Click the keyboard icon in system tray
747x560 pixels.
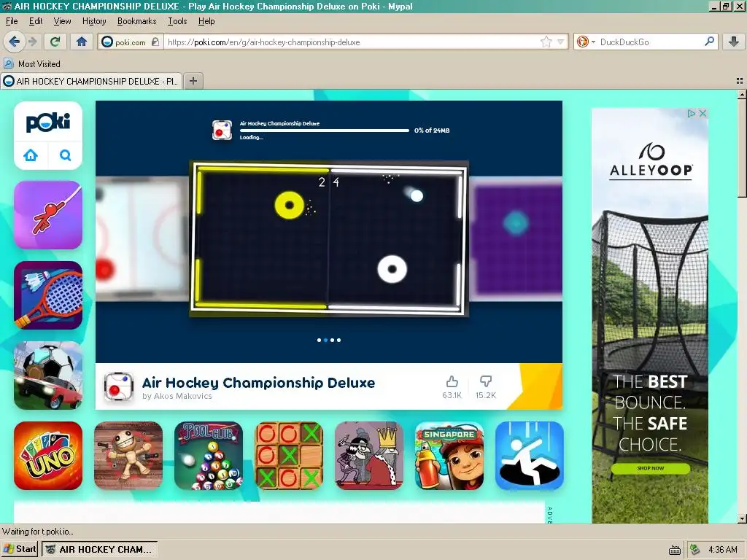(675, 550)
